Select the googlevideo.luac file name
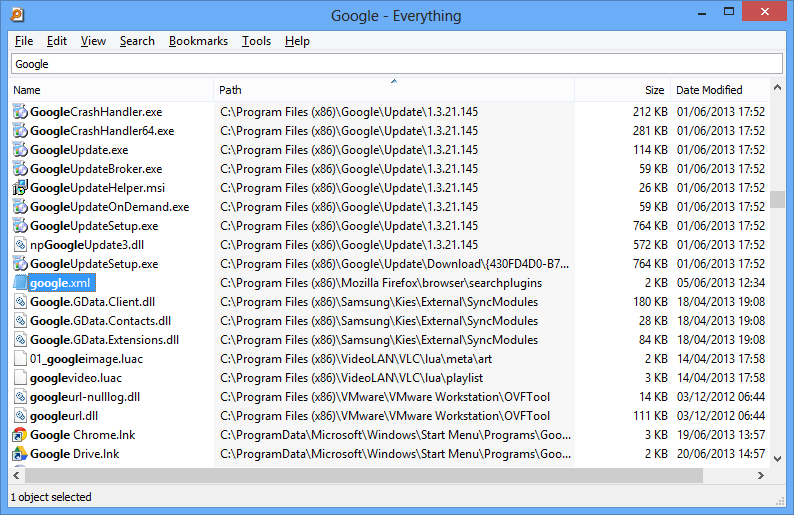This screenshot has width=794, height=515. 76,378
